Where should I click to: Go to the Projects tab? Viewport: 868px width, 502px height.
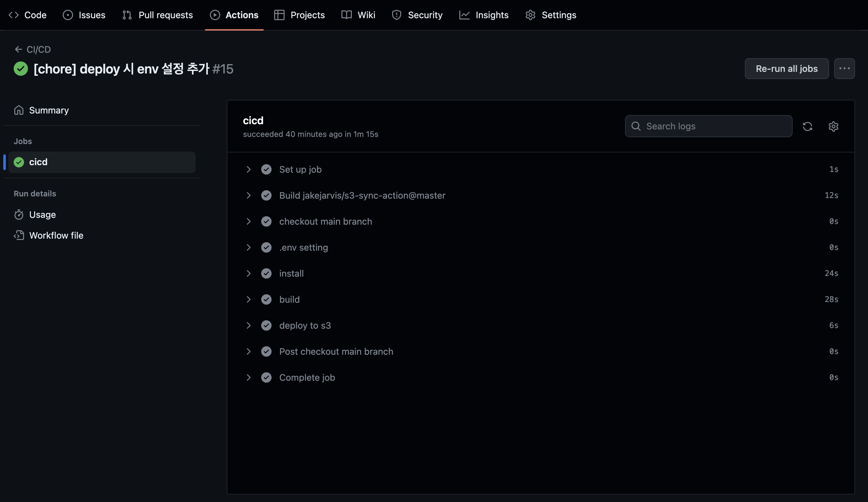pos(299,15)
